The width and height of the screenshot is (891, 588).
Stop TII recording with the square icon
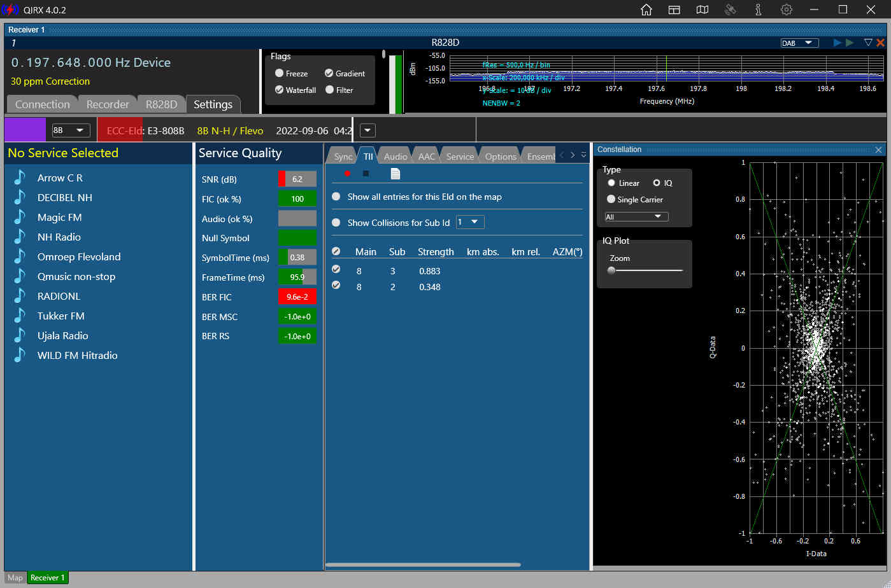[x=366, y=173]
